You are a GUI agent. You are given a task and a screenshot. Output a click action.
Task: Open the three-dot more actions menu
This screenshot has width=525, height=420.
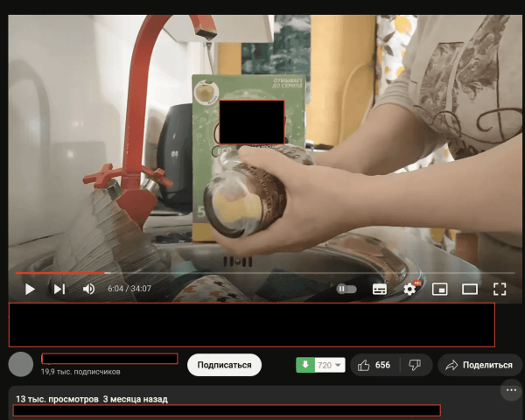510,389
